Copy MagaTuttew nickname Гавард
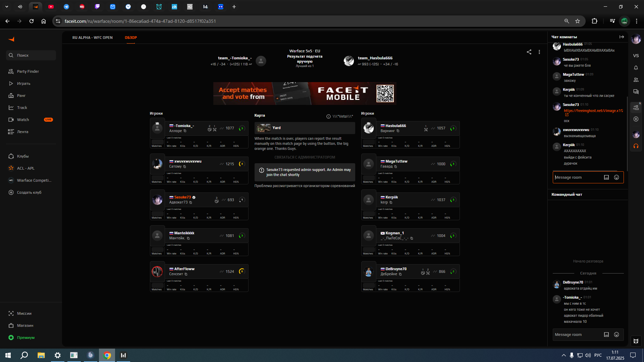 point(395,167)
